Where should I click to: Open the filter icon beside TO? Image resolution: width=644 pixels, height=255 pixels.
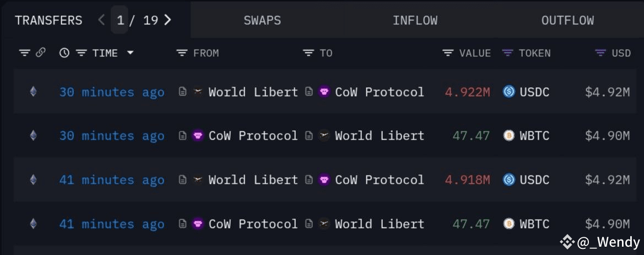308,53
